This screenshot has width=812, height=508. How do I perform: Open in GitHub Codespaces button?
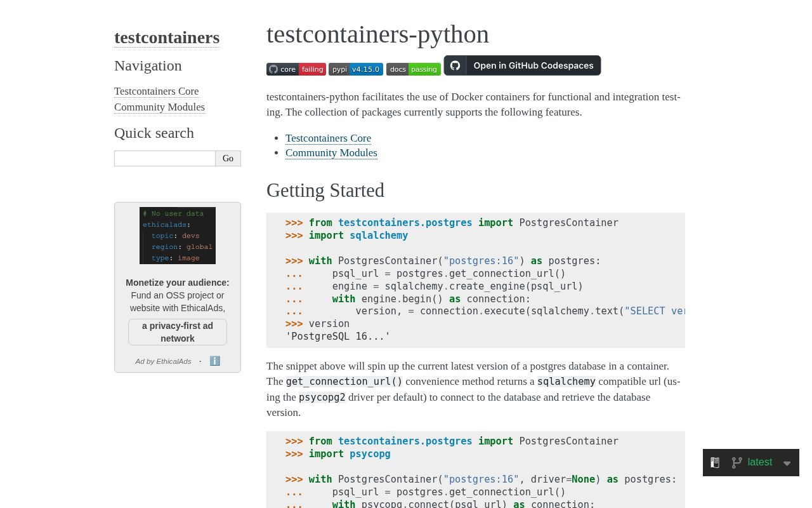pyautogui.click(x=522, y=65)
